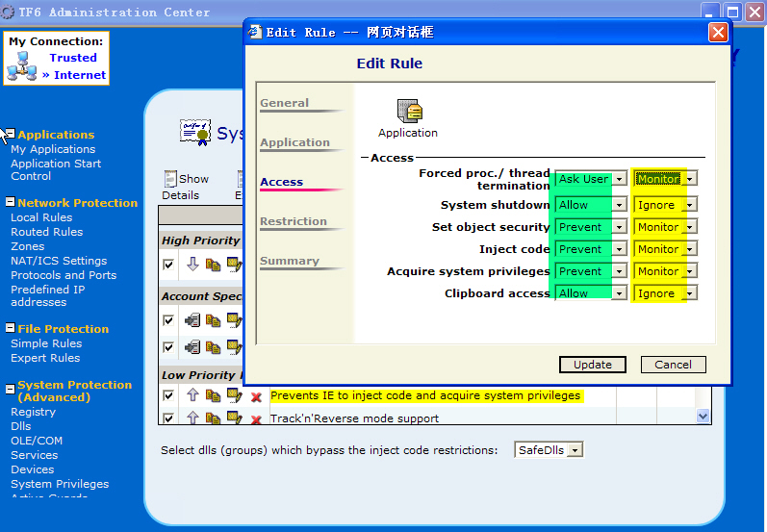The height and width of the screenshot is (532, 767).
Task: Click the network computers icon in My Connection
Action: (22, 66)
